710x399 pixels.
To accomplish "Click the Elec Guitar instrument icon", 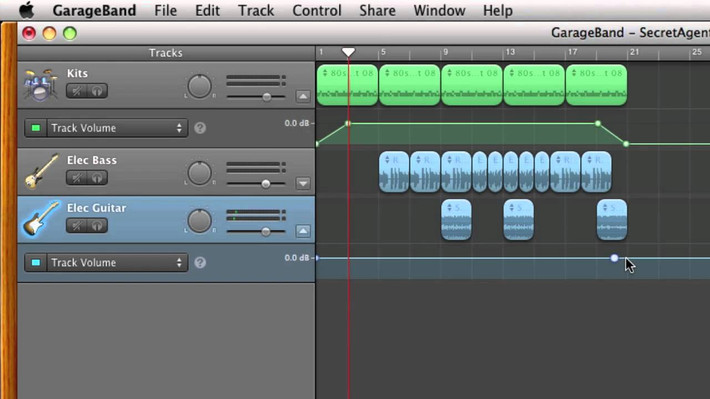I will (x=41, y=219).
